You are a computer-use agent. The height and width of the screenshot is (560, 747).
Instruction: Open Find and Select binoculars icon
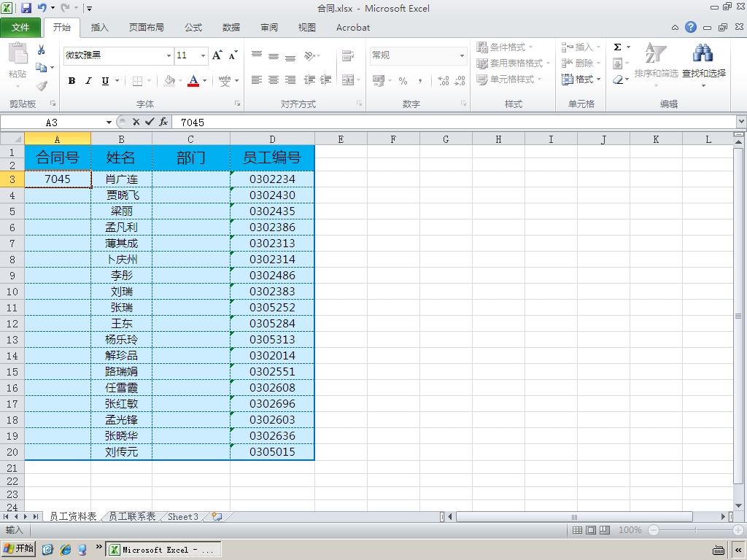pos(703,53)
